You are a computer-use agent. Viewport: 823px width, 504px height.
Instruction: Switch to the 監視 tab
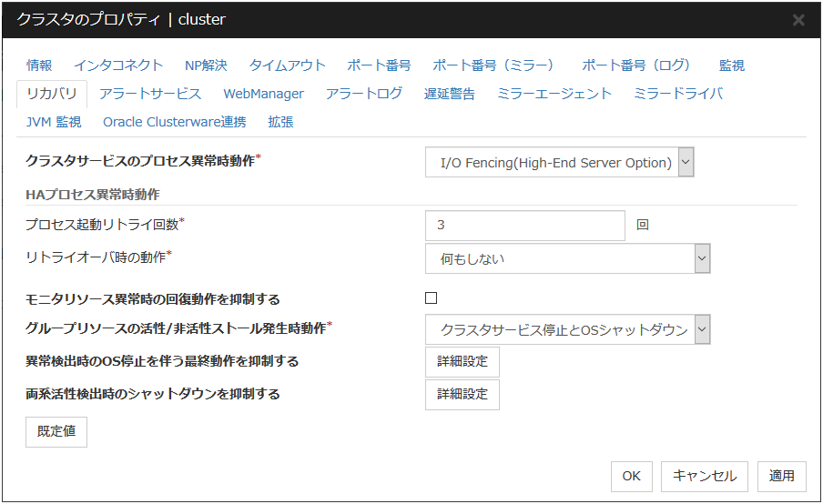coord(731,66)
